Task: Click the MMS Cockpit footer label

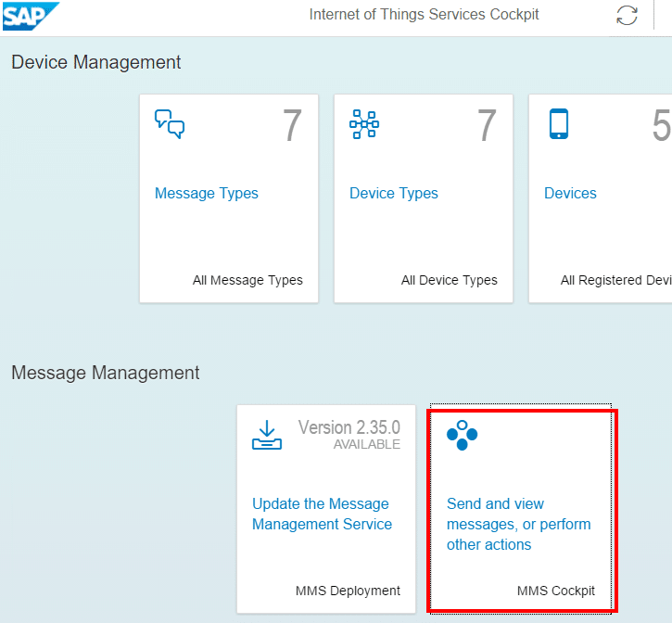Action: tap(556, 591)
